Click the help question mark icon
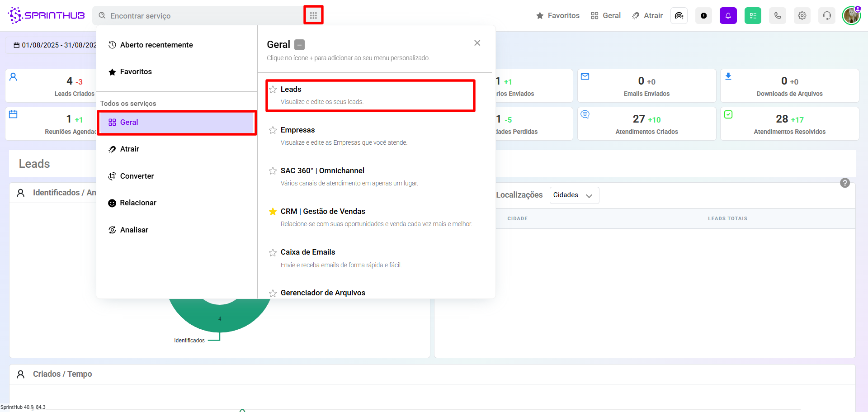Screen dimensions: 868x412 (844, 183)
